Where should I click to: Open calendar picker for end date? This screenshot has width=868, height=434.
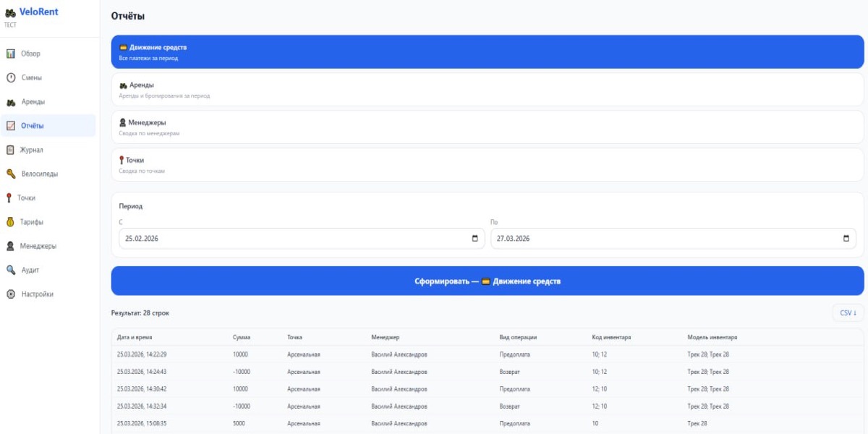(846, 239)
